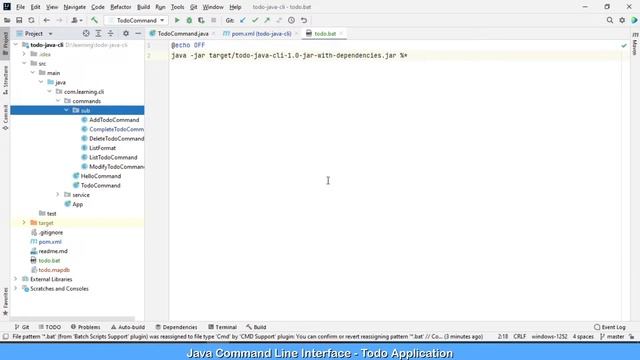Show Git history clock icon
Image resolution: width=640 pixels, height=360 pixels.
tap(291, 20)
